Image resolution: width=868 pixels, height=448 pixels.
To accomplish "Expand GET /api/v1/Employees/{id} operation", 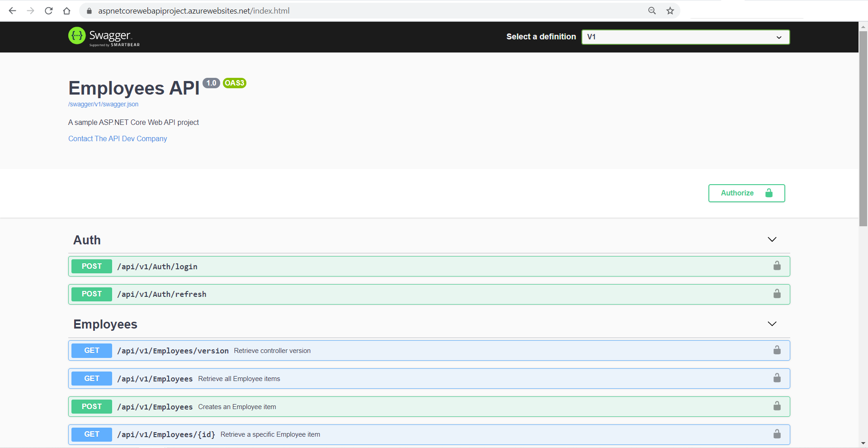I will coord(429,434).
